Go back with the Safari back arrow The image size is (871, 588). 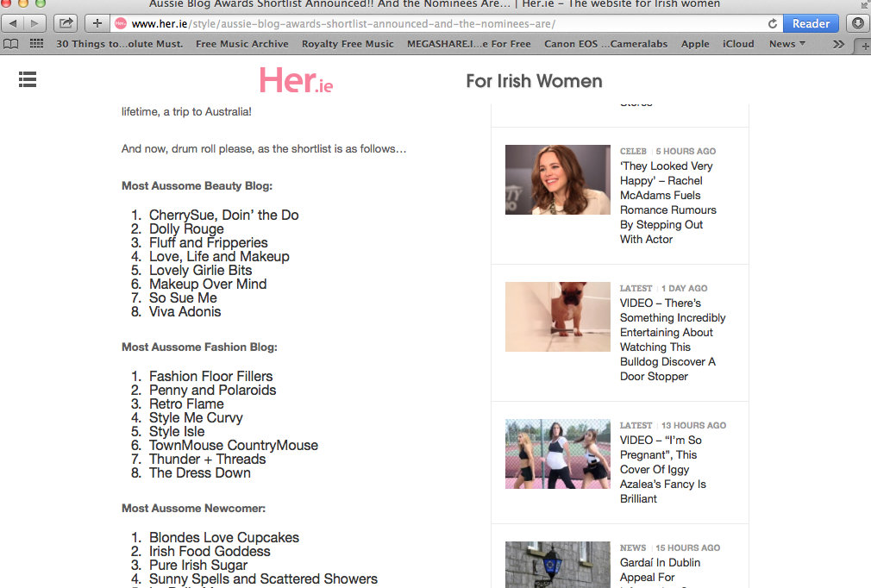pyautogui.click(x=13, y=23)
